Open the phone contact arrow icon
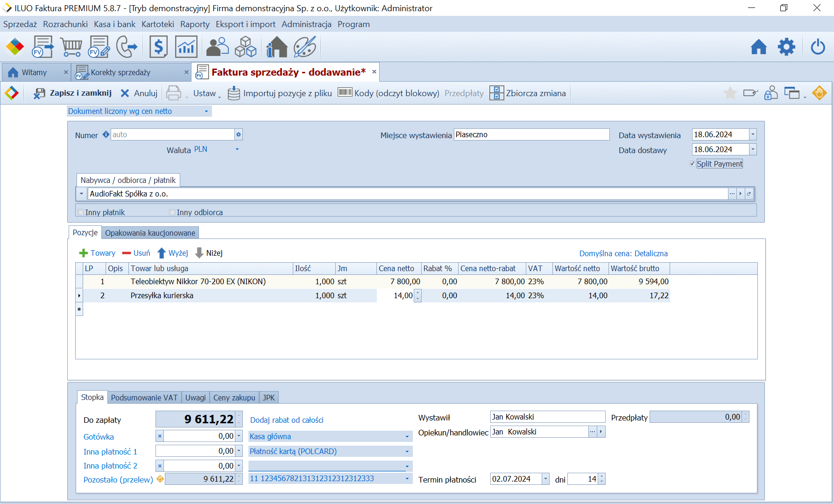 coord(127,47)
